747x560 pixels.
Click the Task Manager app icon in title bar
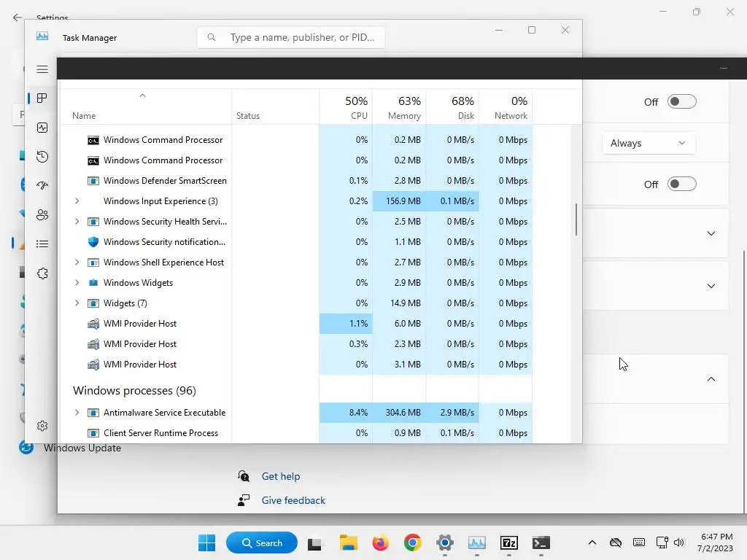[42, 36]
